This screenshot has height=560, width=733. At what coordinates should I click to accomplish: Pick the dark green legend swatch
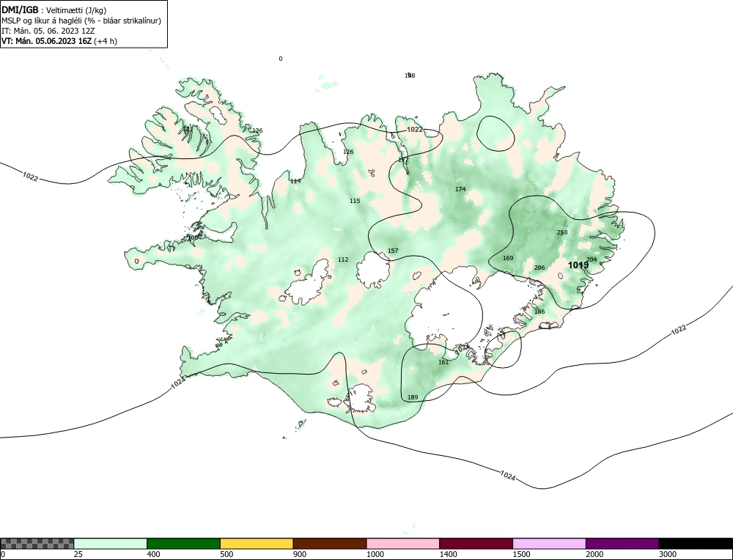pos(183,543)
